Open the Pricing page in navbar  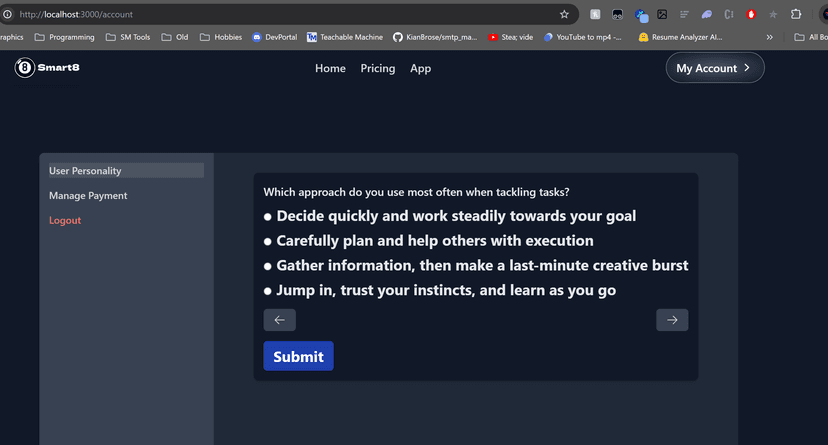tap(378, 68)
